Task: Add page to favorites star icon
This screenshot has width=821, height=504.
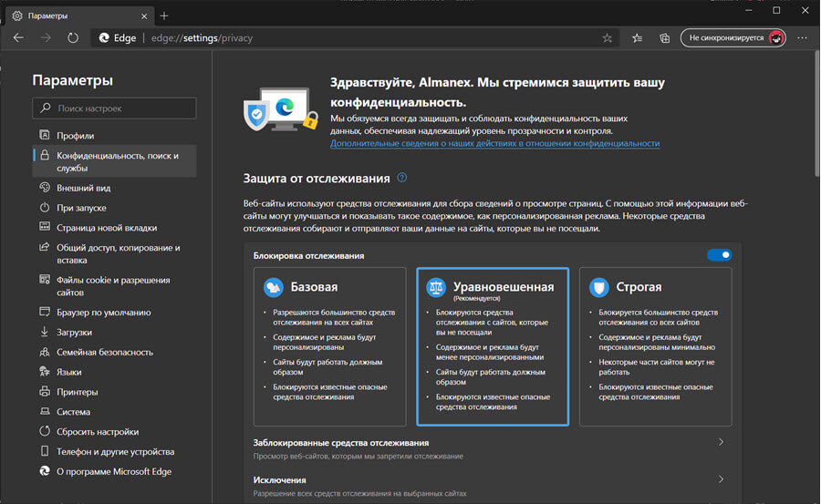Action: 607,37
